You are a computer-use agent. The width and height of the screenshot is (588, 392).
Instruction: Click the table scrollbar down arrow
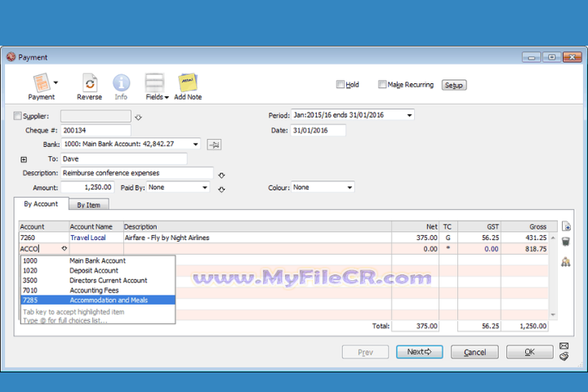point(553,314)
